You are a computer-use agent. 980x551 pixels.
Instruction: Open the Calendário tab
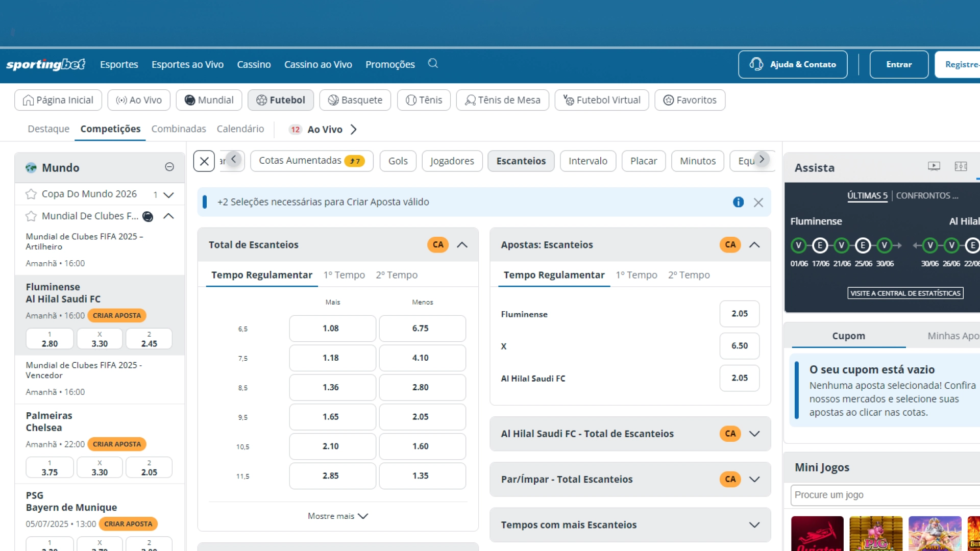coord(240,129)
